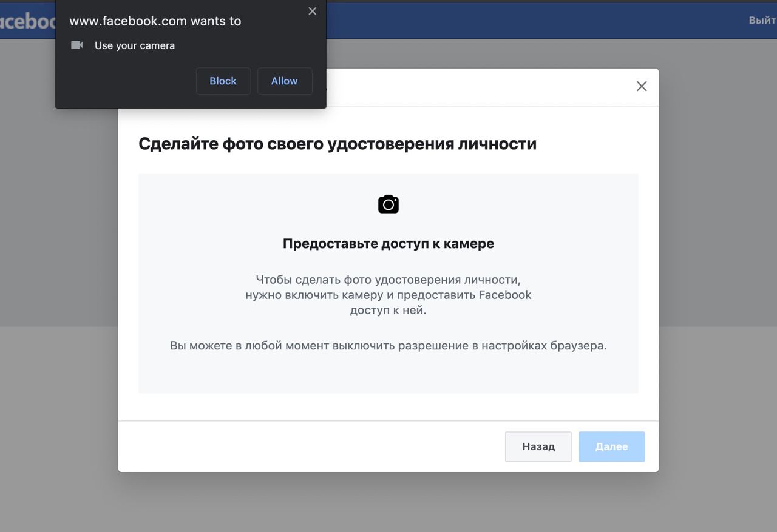Screen dimensions: 777x532
Task: Block camera access in the permission prompt
Action: point(223,81)
